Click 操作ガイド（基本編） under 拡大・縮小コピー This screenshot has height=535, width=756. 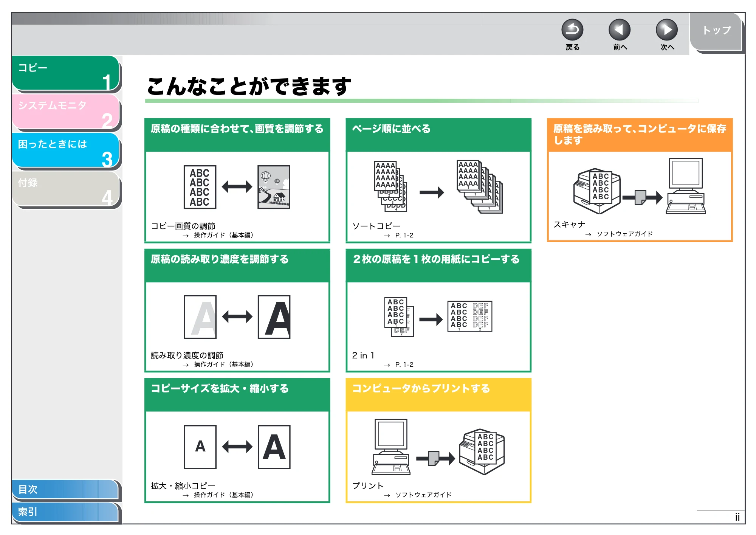point(224,495)
